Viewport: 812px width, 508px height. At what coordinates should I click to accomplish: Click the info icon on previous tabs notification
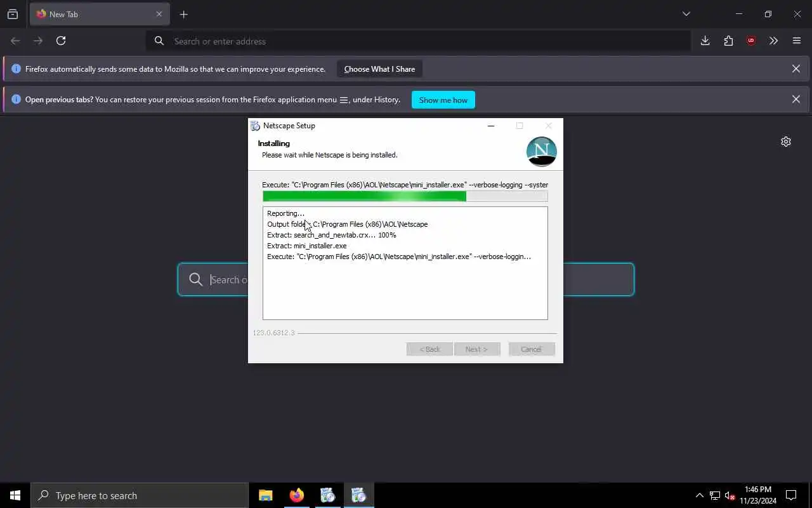click(x=16, y=99)
